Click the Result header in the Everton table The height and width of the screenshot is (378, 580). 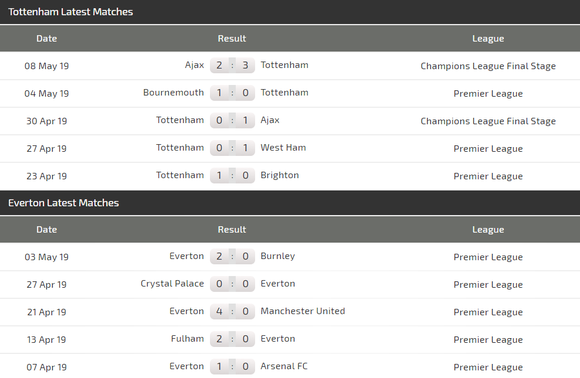pos(232,230)
